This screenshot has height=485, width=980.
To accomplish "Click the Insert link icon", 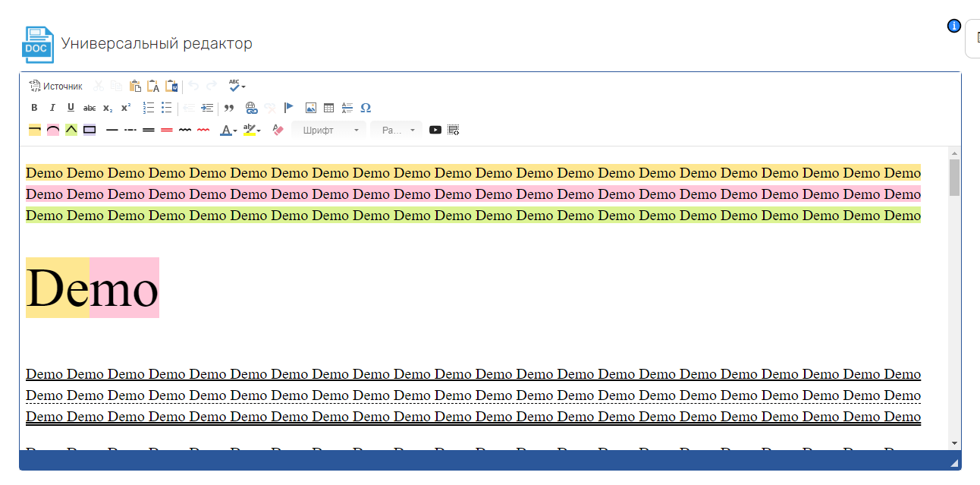I will point(252,108).
